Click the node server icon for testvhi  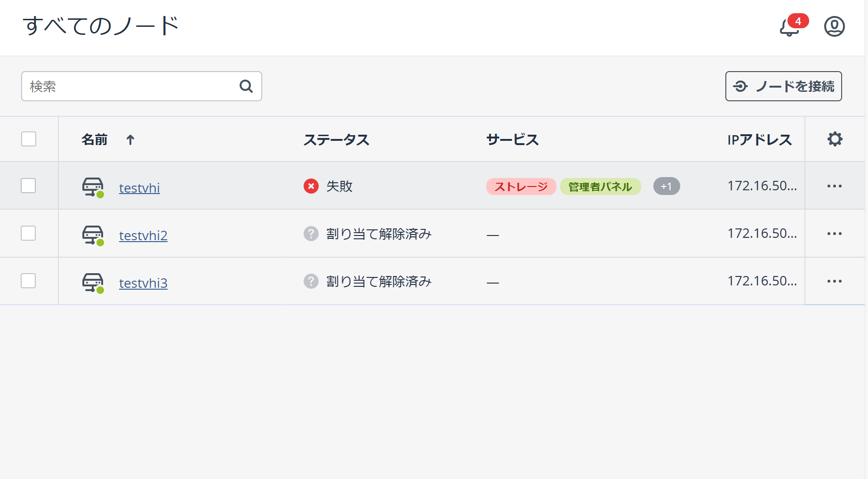[x=93, y=187]
